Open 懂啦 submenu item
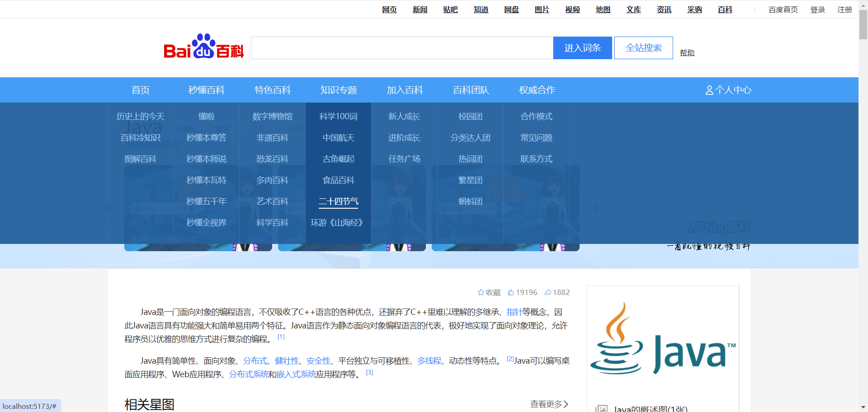This screenshot has height=412, width=868. pyautogui.click(x=207, y=117)
